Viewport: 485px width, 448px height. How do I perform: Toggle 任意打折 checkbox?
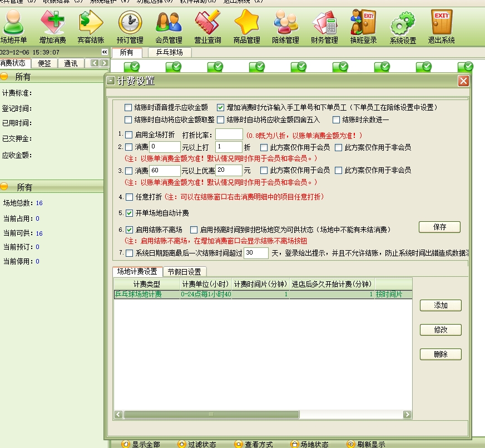click(x=129, y=197)
